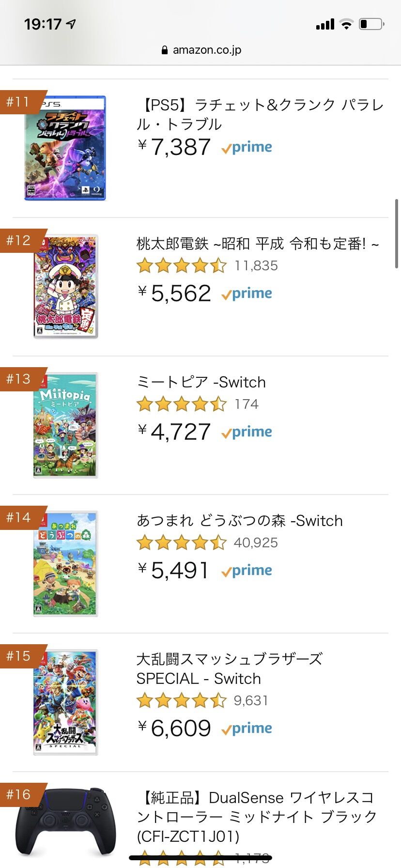The image size is (401, 868).
Task: Click the page scrollbar on the right edge
Action: coord(397,233)
